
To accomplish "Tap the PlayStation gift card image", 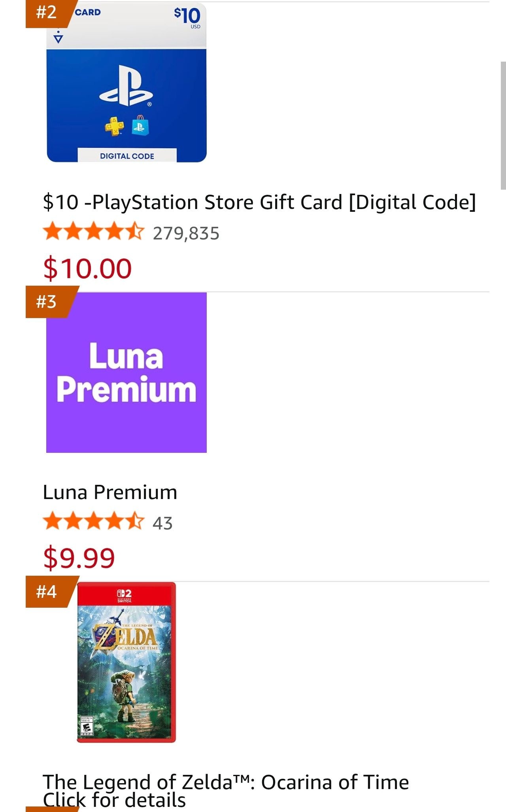I will point(126,82).
